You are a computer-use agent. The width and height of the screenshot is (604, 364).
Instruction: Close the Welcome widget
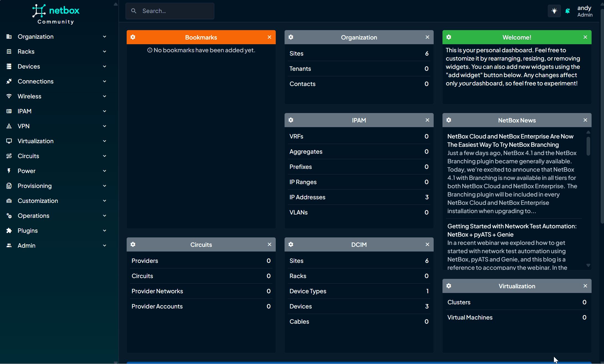tap(585, 38)
